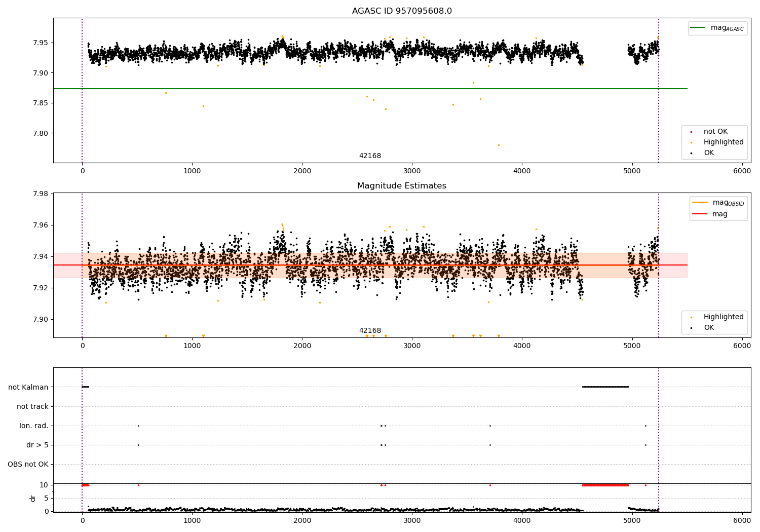The width and height of the screenshot is (760, 532).
Task: Click the "10" tick on the dr axis
Action: click(44, 485)
